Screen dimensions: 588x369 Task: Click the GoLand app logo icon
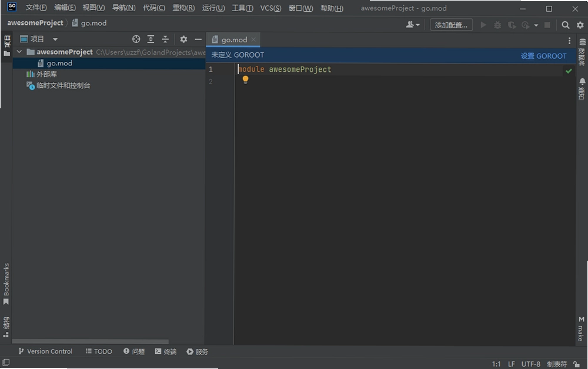click(x=12, y=6)
